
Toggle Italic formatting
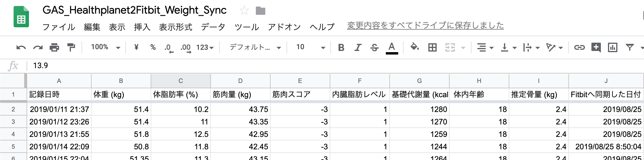coord(358,47)
